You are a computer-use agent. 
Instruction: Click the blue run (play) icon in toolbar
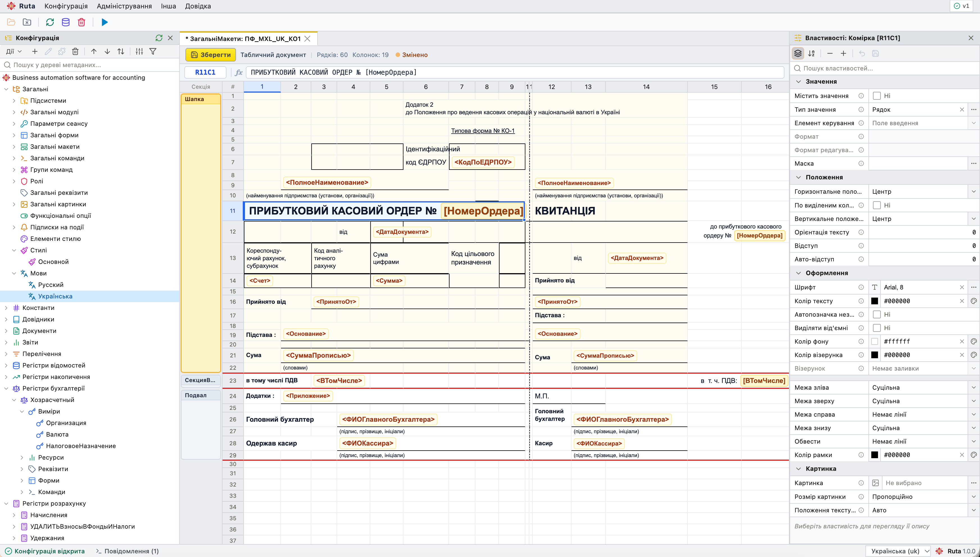[x=105, y=22]
